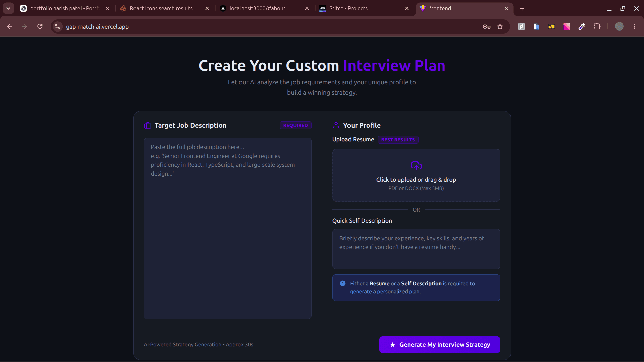Open the browser Extensions puzzle icon
Image resolution: width=644 pixels, height=362 pixels.
point(597,26)
